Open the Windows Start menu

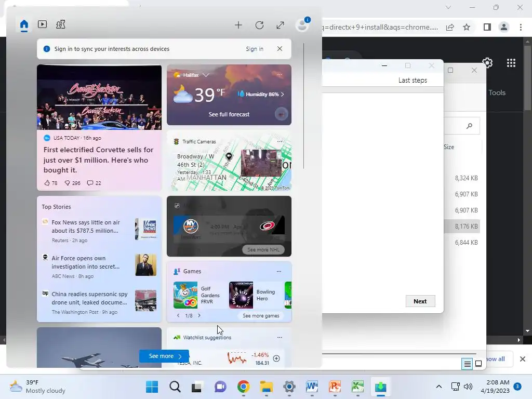coord(152,387)
